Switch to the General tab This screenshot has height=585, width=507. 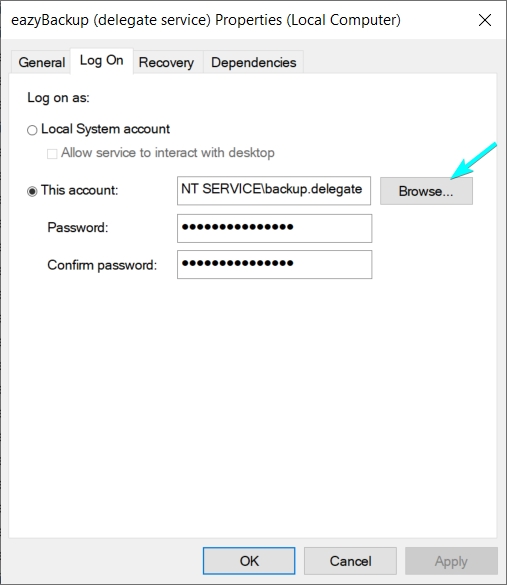(x=41, y=62)
